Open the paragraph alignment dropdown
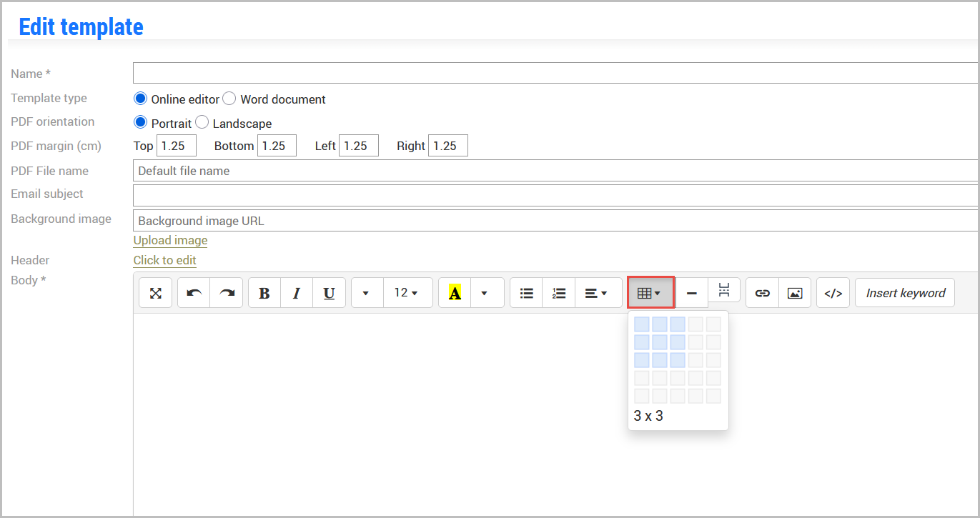The image size is (980, 518). pyautogui.click(x=598, y=293)
